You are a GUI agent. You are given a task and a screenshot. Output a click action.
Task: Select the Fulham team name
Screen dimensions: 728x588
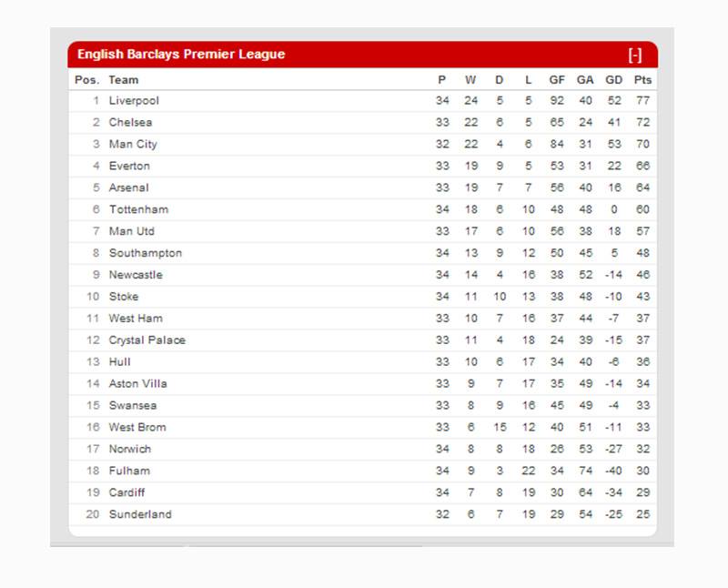[129, 471]
